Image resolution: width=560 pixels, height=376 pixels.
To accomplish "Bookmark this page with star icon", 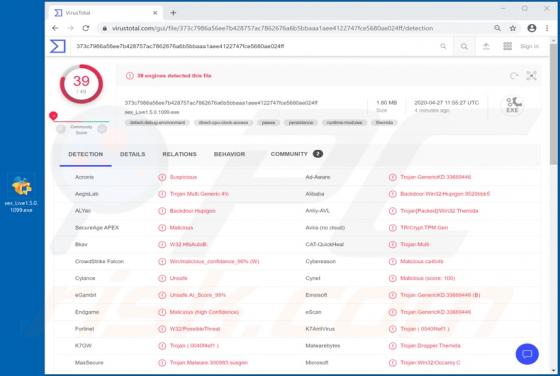I will [x=513, y=28].
